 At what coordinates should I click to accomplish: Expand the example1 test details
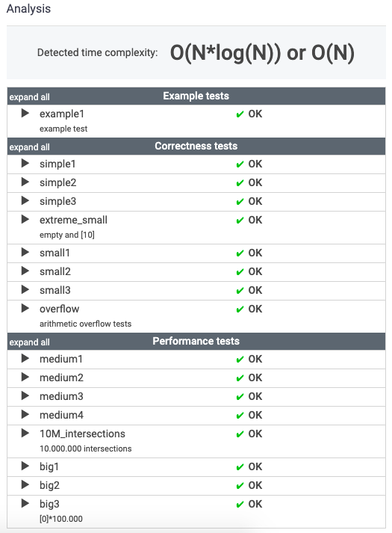point(25,113)
